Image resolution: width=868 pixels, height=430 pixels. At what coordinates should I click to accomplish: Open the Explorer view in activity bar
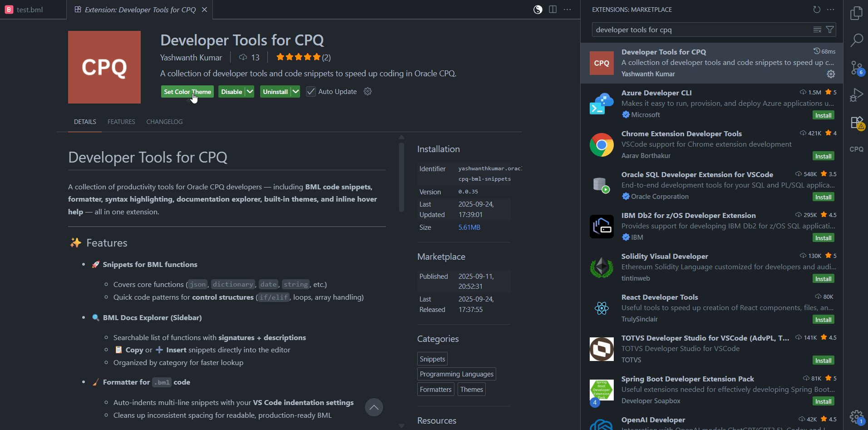(x=856, y=13)
